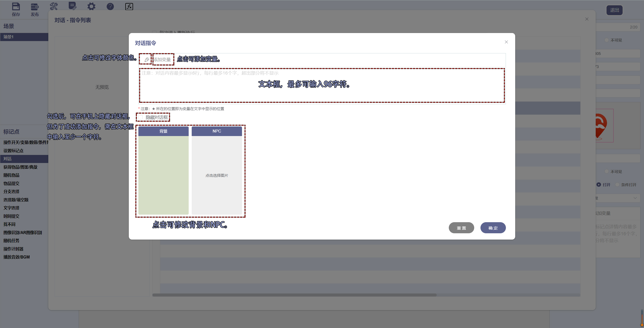Enable the 隐藏对话框 checkbox
The image size is (644, 328).
pos(141,117)
